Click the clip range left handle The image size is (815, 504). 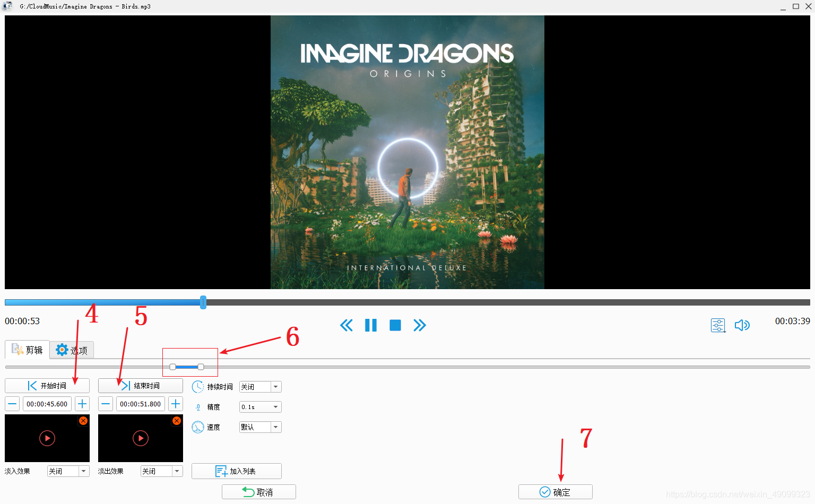tap(173, 367)
